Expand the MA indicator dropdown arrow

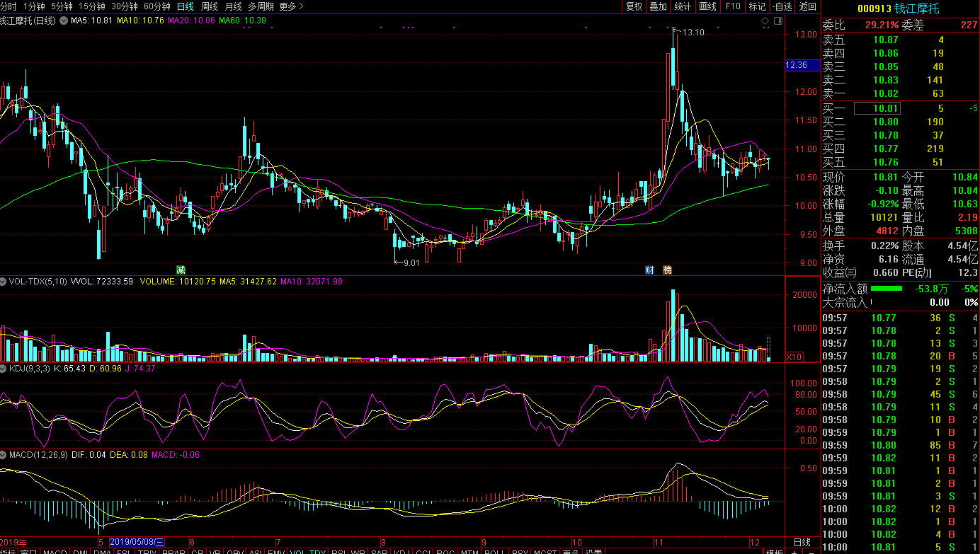click(63, 21)
